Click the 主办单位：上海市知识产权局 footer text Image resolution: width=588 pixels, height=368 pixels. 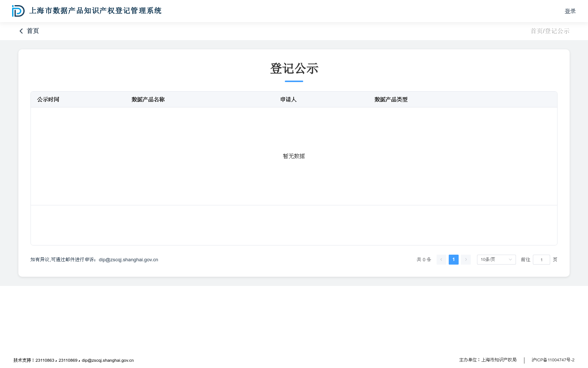pos(488,360)
